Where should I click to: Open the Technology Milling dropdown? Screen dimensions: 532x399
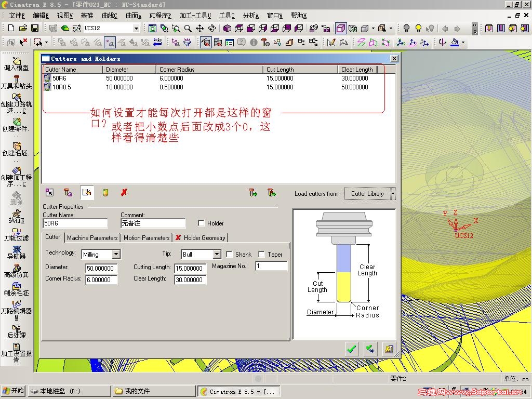click(x=116, y=255)
